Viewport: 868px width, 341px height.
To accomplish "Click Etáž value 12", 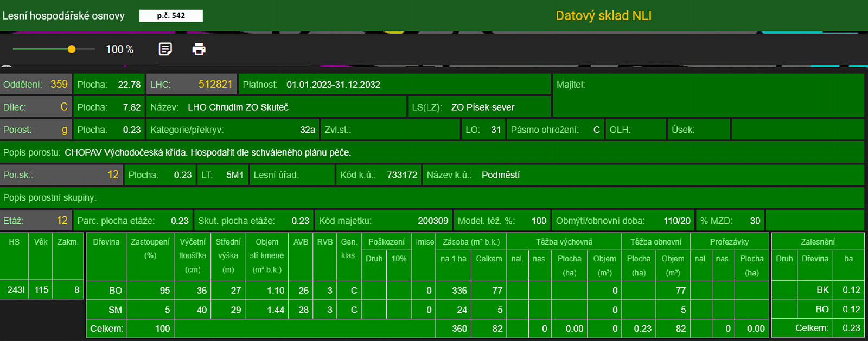I will 62,220.
